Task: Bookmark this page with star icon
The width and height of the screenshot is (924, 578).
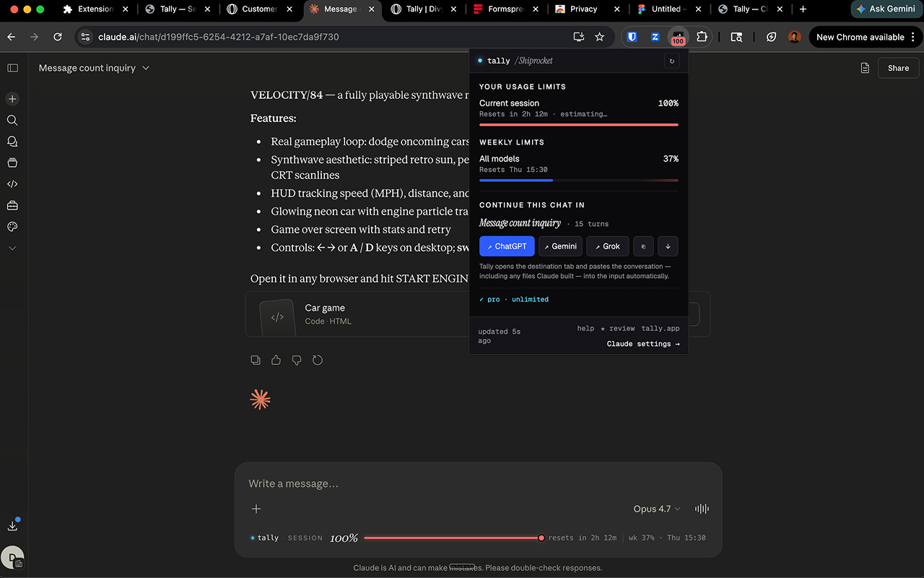Action: pos(599,37)
